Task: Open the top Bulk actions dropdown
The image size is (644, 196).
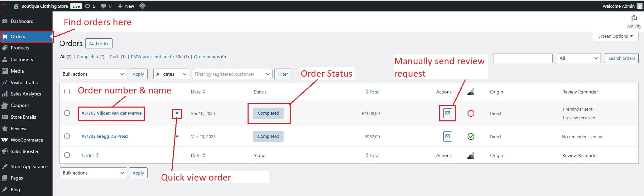Action: click(x=93, y=74)
